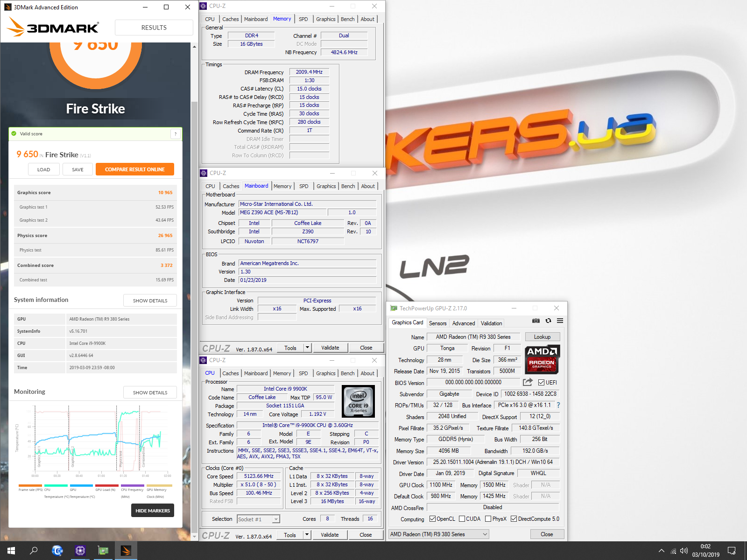This screenshot has height=560, width=747.
Task: Open the Socket #1 selection dropdown
Action: (x=258, y=519)
